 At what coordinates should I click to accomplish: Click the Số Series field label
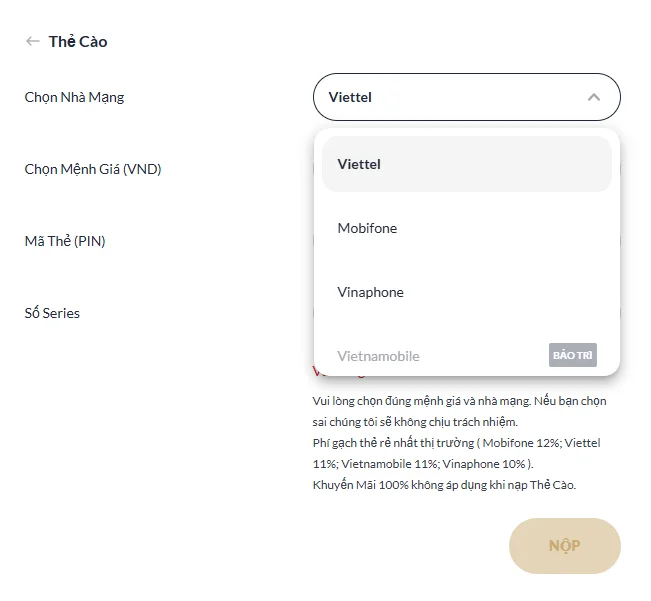point(52,313)
